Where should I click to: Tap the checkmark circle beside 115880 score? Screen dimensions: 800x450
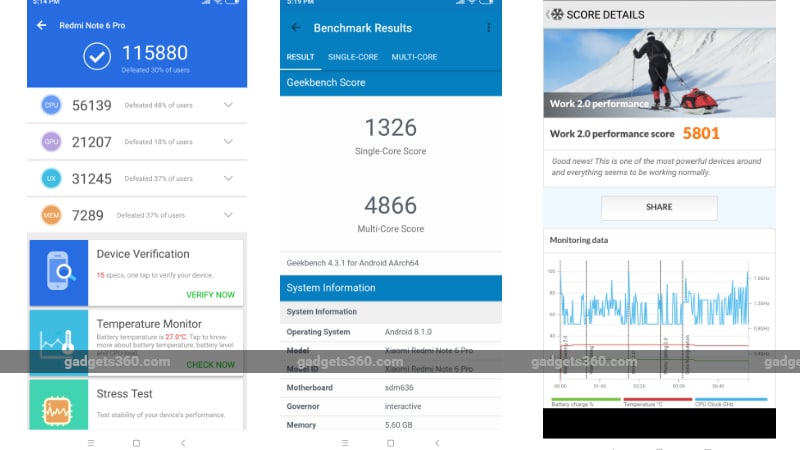(97, 56)
